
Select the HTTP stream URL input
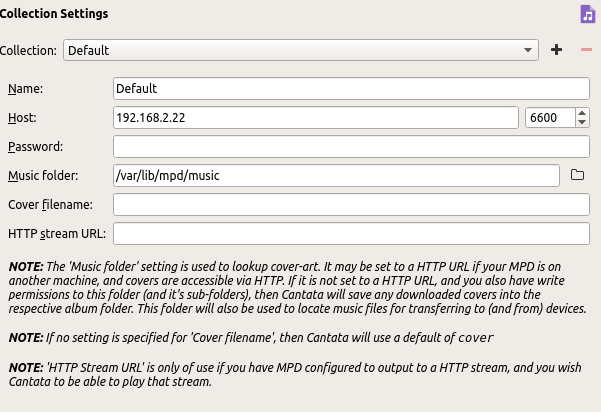[351, 234]
